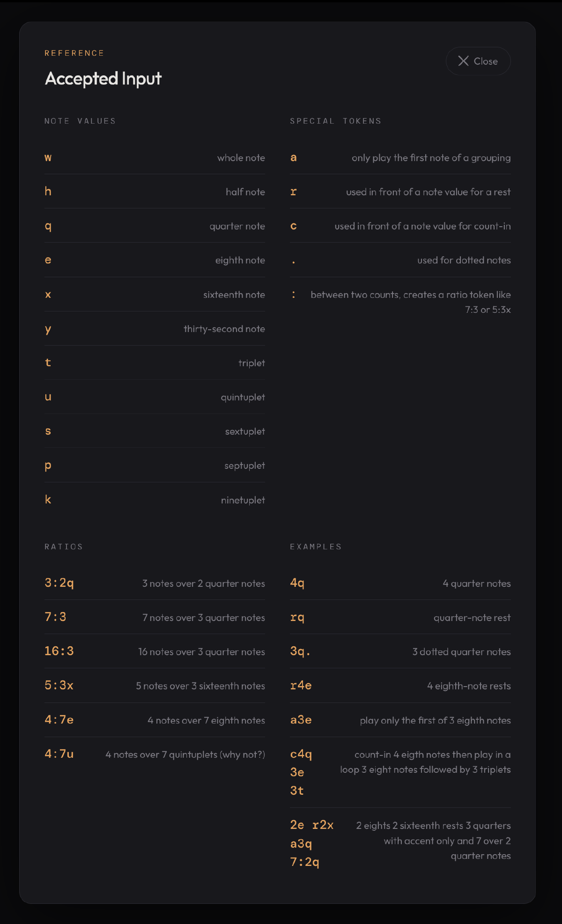Select the 16:3 ratio example

(59, 651)
